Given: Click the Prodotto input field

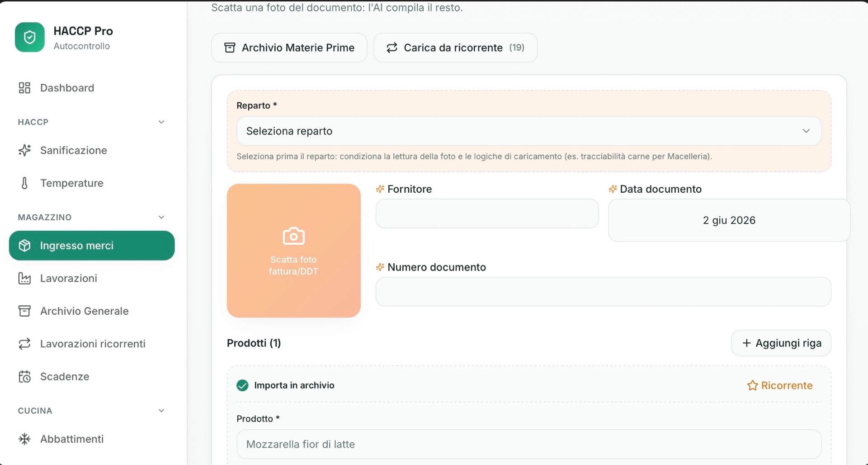Looking at the screenshot, I should pyautogui.click(x=529, y=444).
